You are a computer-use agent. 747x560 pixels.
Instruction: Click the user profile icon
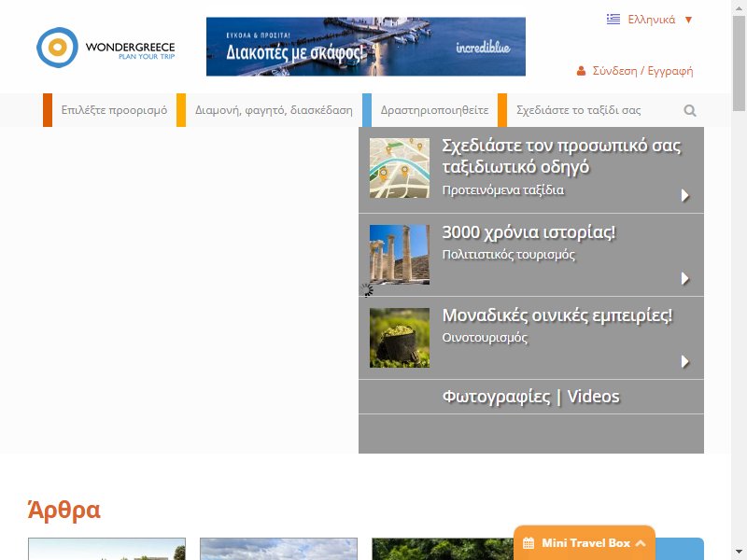581,72
